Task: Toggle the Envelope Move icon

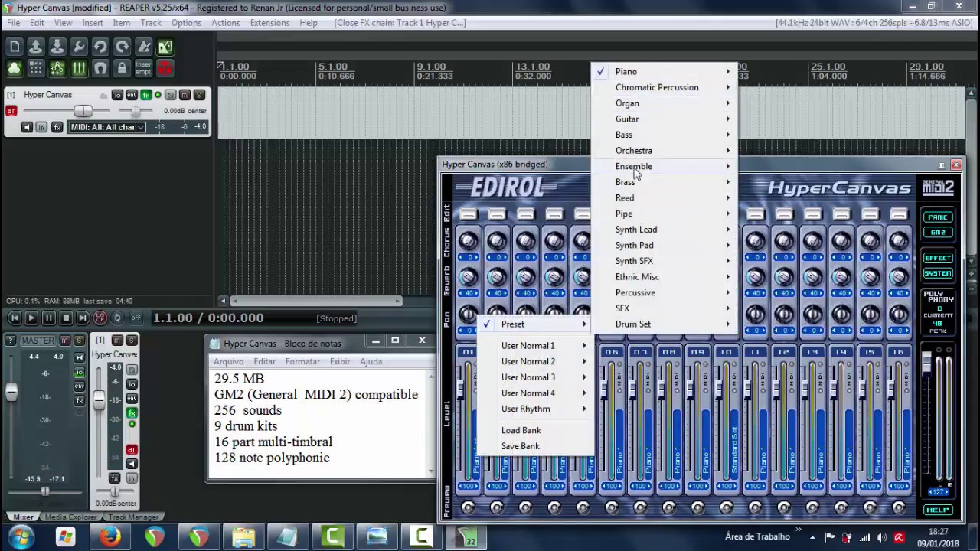Action: pos(57,68)
